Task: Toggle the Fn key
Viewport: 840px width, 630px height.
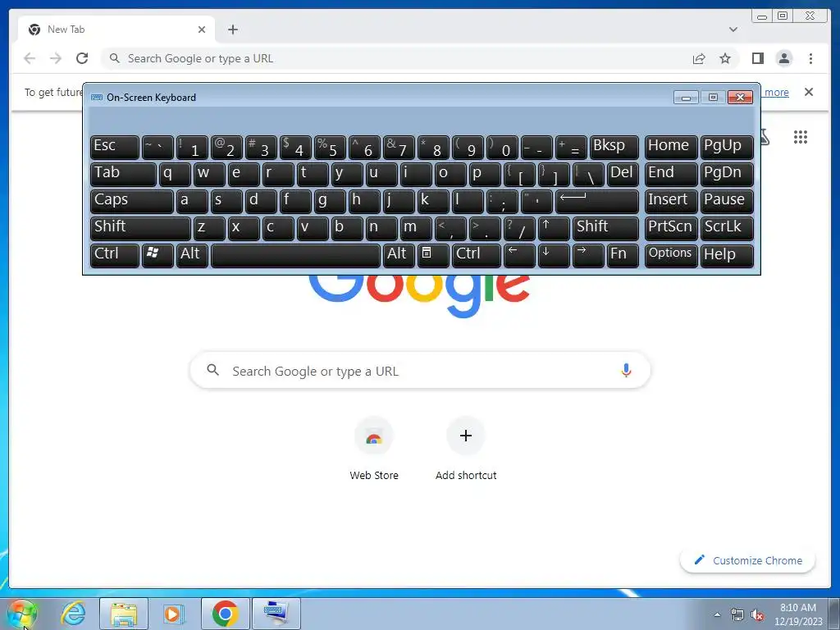Action: pyautogui.click(x=623, y=255)
